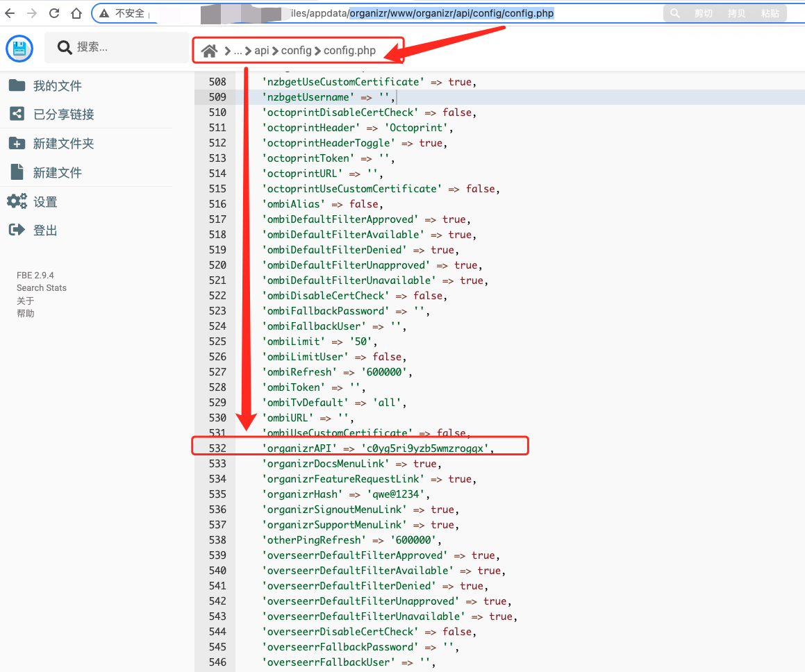Click the 'c0yg5ri9yzb5wmzrogqx' value
Image resolution: width=805 pixels, height=672 pixels.
tap(425, 448)
